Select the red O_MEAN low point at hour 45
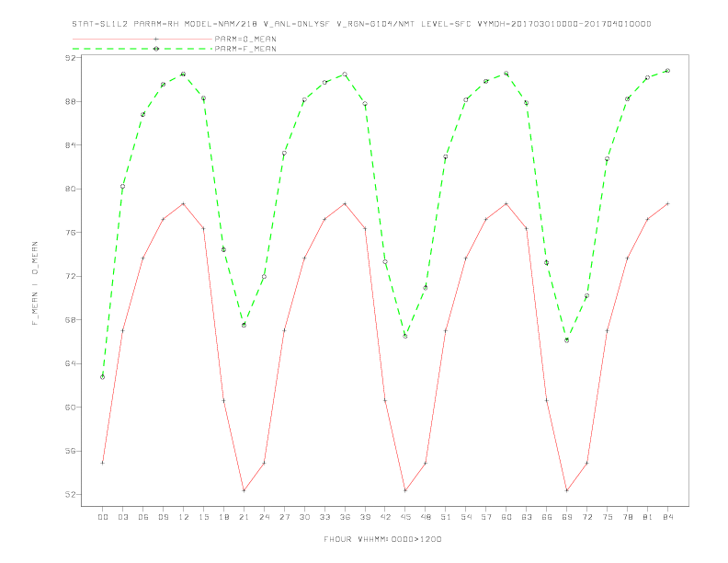Screen dimensions: 728x563 pos(405,490)
